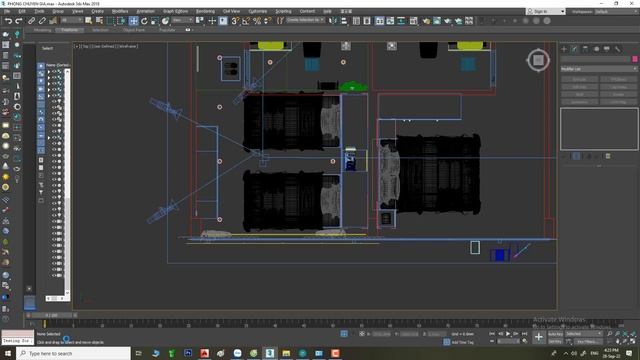
Task: Open the Edit menu
Action: pyautogui.click(x=22, y=11)
